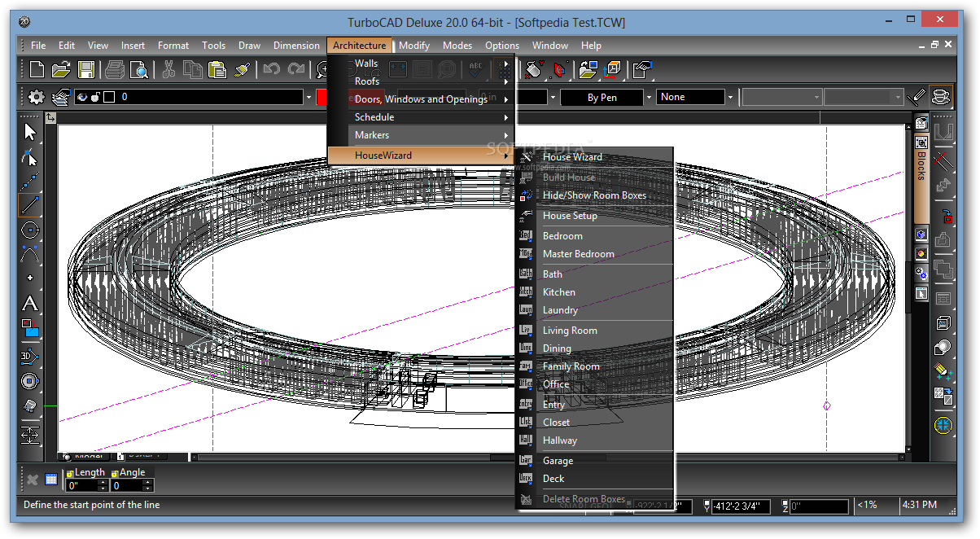This screenshot has width=980, height=539.
Task: Choose the 3D object tool icon
Action: point(30,357)
